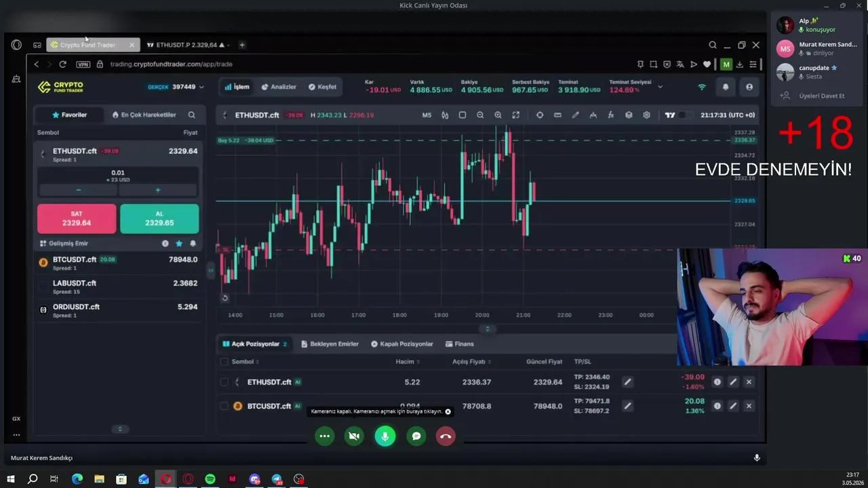Open the Finans tab

460,344
